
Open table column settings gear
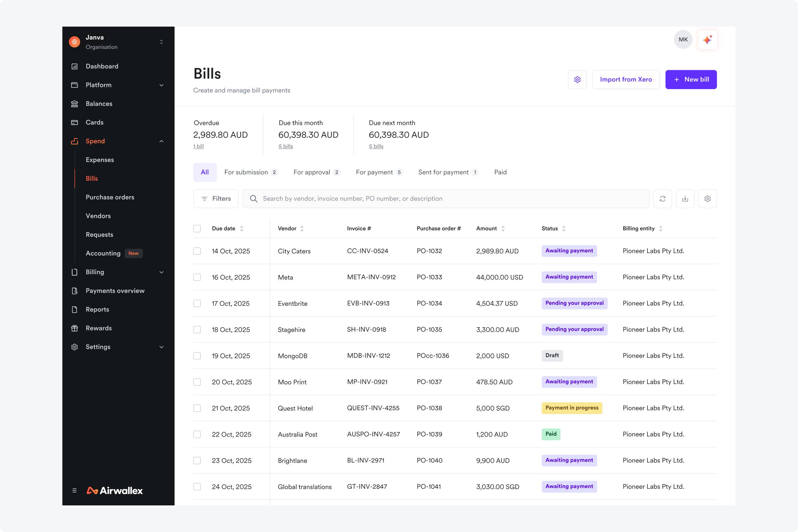click(708, 199)
